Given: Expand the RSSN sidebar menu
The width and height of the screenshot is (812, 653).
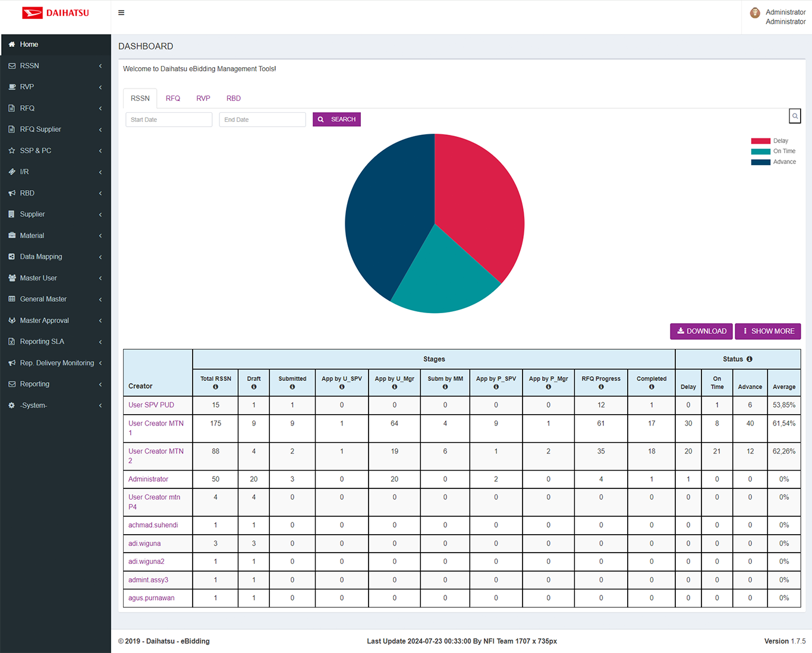Looking at the screenshot, I should click(x=55, y=65).
